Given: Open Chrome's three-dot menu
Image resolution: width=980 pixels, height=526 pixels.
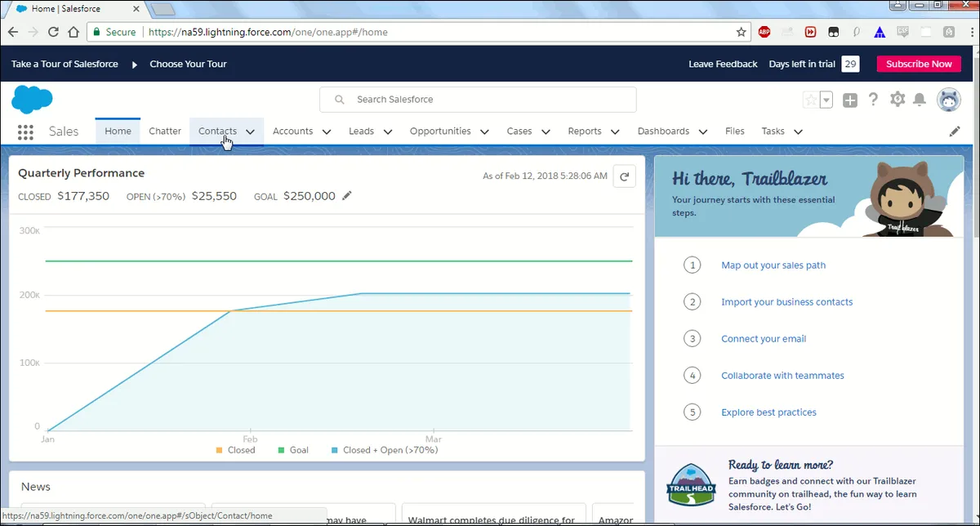Looking at the screenshot, I should click(x=970, y=32).
